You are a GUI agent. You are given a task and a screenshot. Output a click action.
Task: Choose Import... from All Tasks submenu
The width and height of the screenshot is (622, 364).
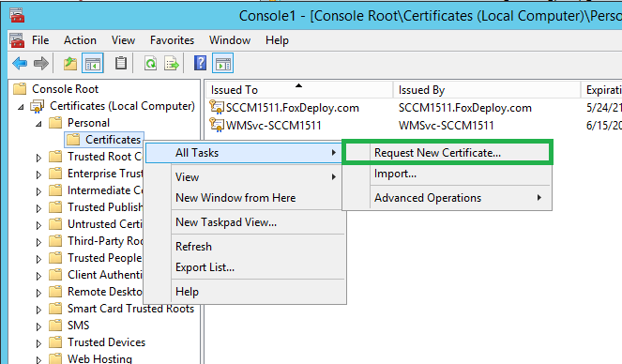[448, 174]
